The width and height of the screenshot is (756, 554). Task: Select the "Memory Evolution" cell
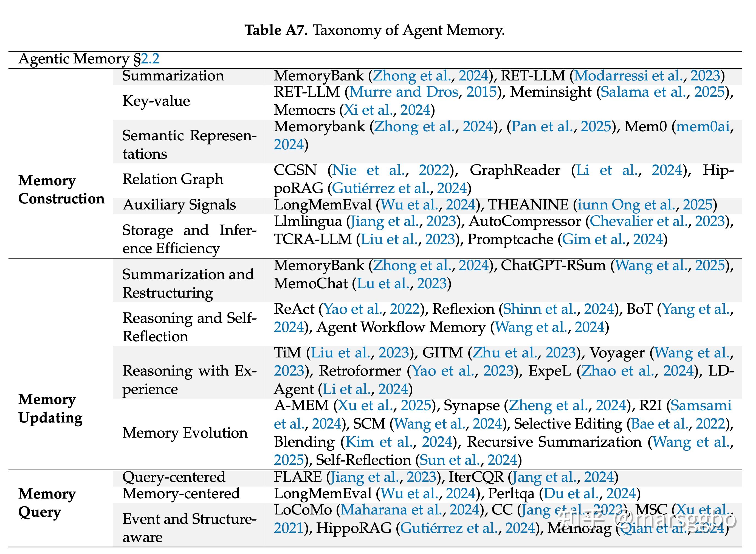click(x=185, y=433)
